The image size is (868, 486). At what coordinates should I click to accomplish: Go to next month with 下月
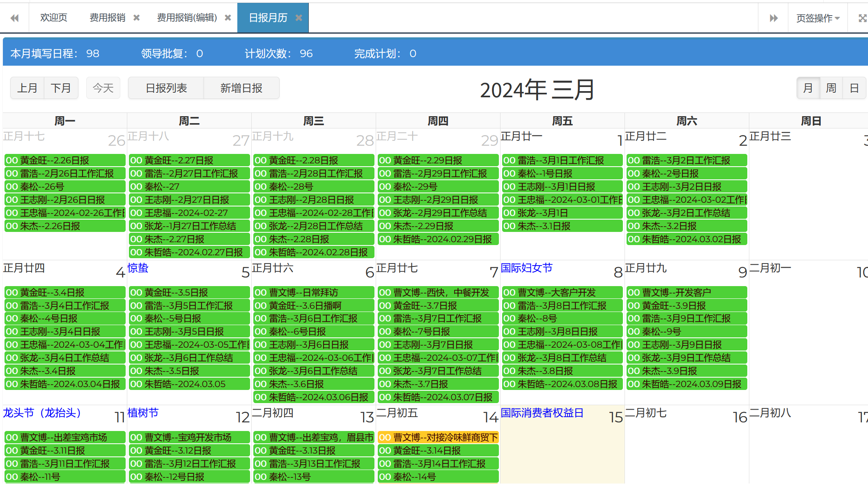click(x=61, y=88)
